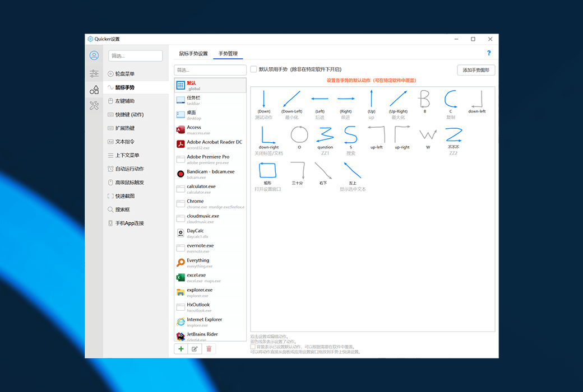The width and height of the screenshot is (583, 392).
Task: Select the Internet Explorer entry
Action: pyautogui.click(x=210, y=322)
